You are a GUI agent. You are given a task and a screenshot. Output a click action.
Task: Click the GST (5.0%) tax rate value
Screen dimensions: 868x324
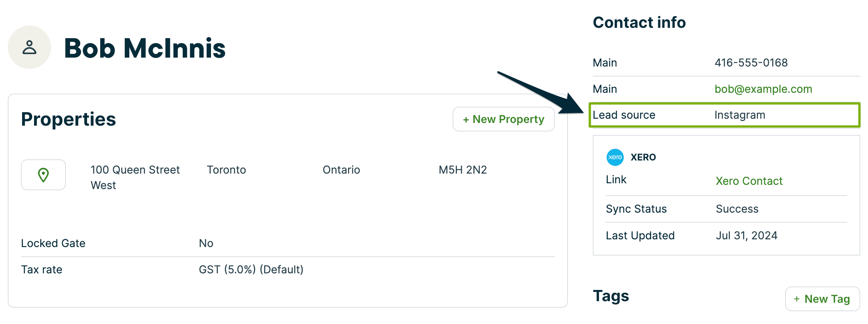[x=251, y=269]
